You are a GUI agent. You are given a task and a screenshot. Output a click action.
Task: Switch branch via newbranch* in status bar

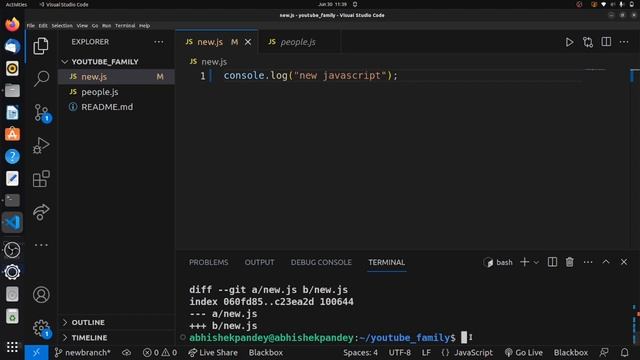[82, 353]
